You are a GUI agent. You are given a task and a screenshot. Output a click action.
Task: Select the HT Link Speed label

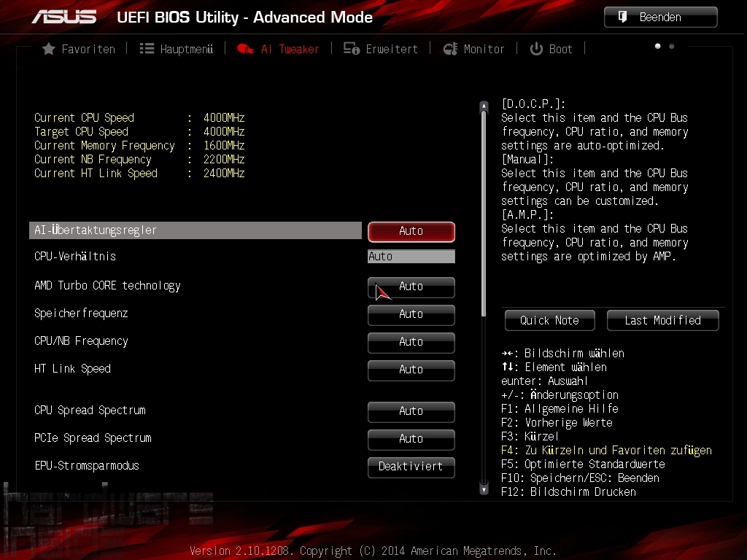pos(72,368)
